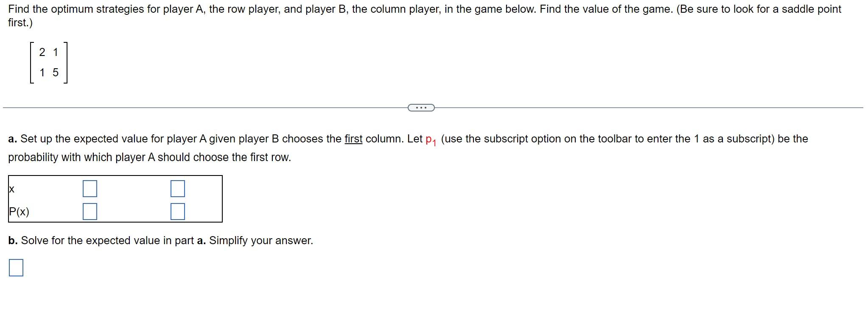Select the first x-value answer box
This screenshot has width=868, height=312.
[90, 189]
